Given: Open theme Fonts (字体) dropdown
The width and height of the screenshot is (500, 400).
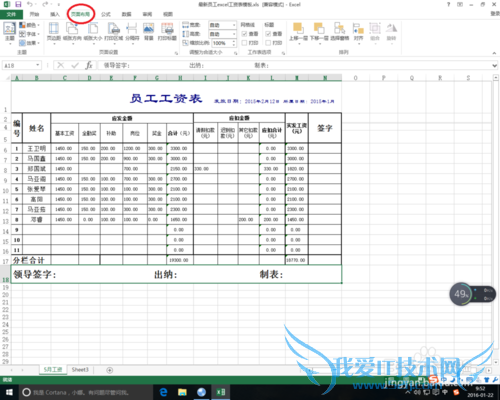Looking at the screenshot, I should point(29,34).
